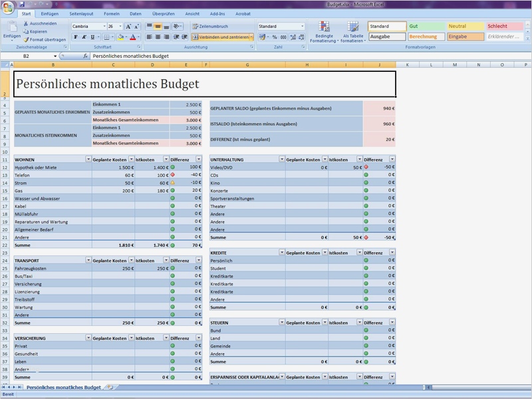
Task: Select column K header
Action: coord(407,65)
